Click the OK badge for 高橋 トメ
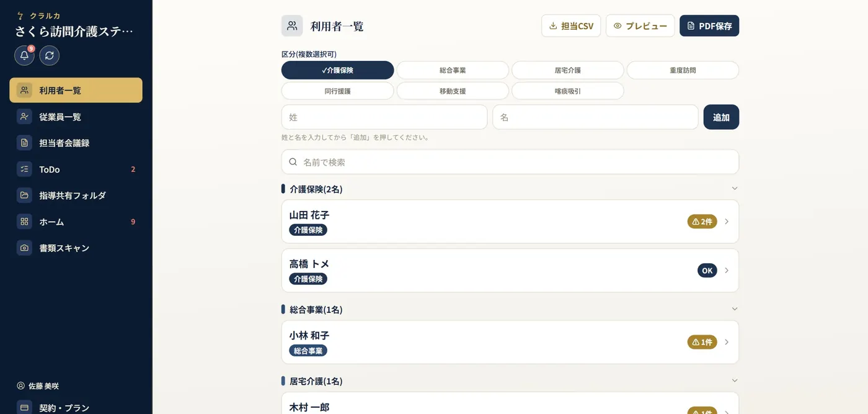868x414 pixels. (x=707, y=271)
